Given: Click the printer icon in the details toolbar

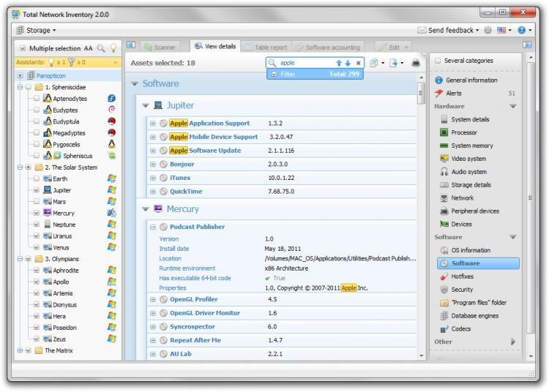Looking at the screenshot, I should click(x=416, y=64).
